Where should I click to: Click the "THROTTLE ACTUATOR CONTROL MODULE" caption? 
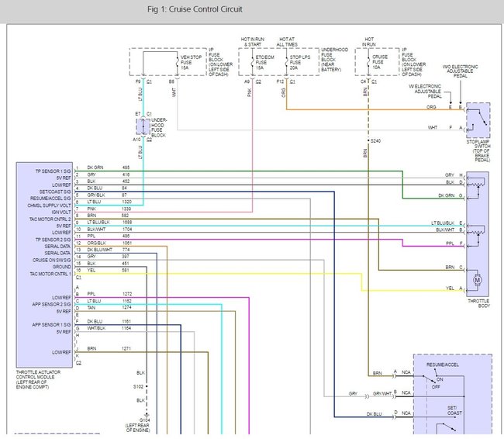pyautogui.click(x=38, y=379)
